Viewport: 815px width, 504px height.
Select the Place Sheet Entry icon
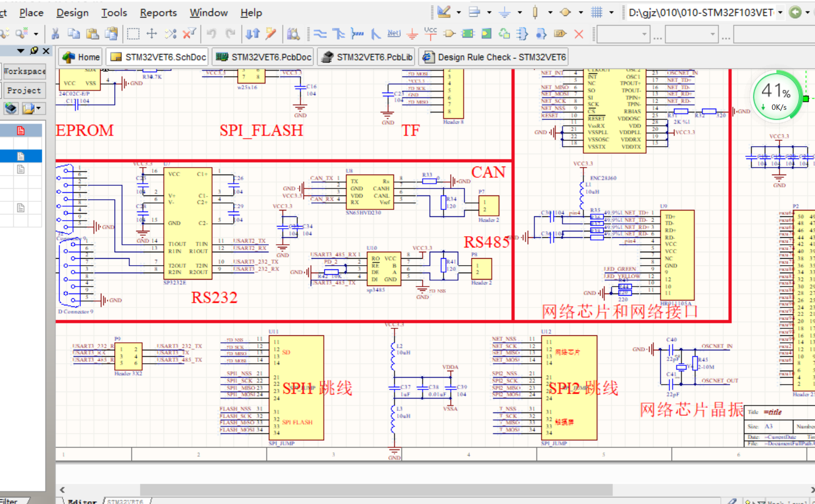(486, 34)
